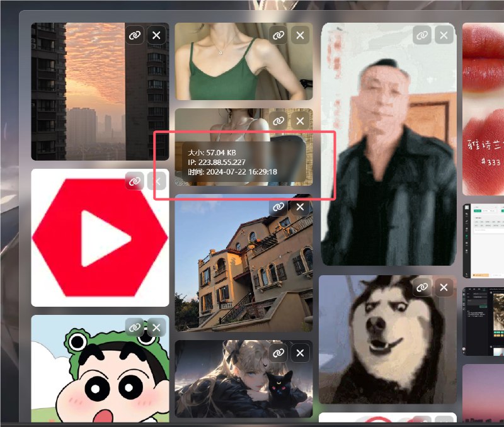Copy link for the anime girl with cat
Image resolution: width=504 pixels, height=427 pixels.
click(277, 353)
